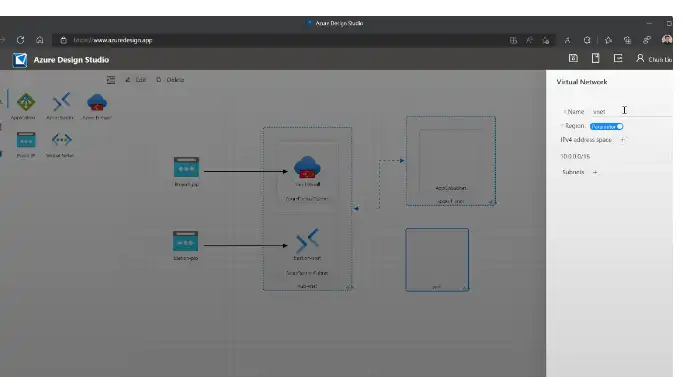This screenshot has height=377, width=683.
Task: Click the 10.0.0.0/16 address field
Action: [x=614, y=156]
